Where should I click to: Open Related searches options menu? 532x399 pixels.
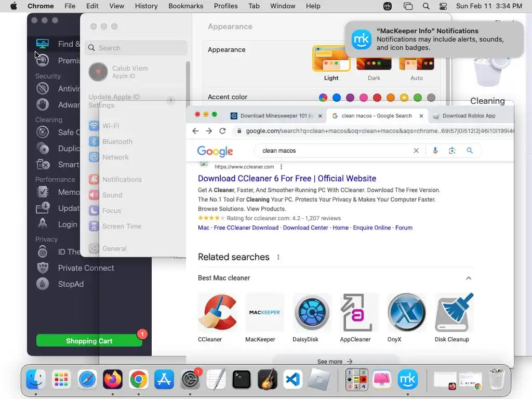278,257
